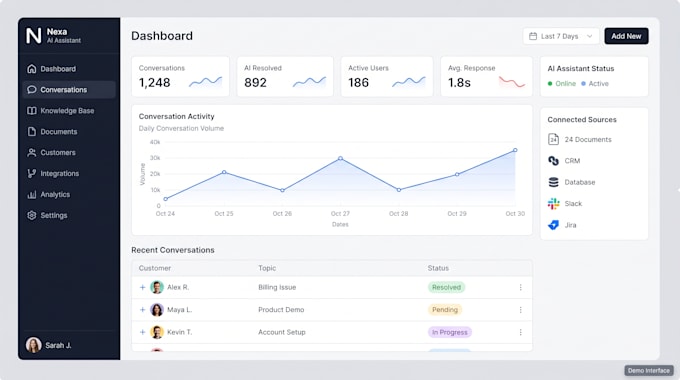Select the 24 Documents label
The image size is (680, 380).
click(x=588, y=140)
